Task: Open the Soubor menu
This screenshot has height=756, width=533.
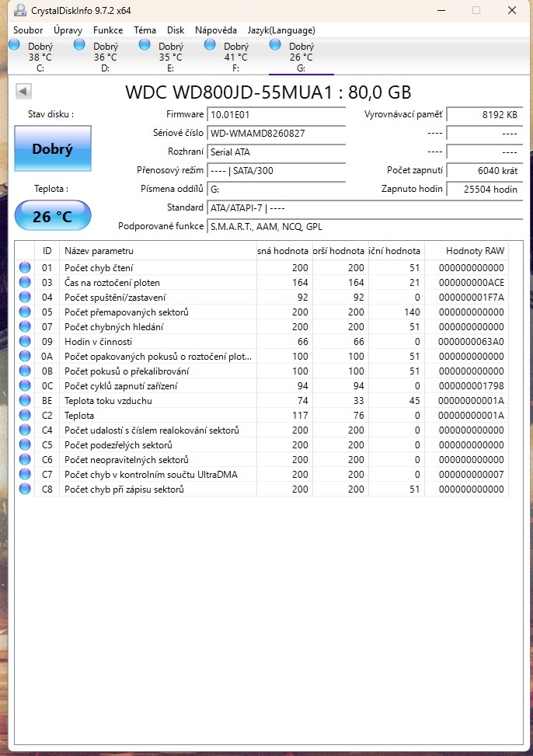Action: pyautogui.click(x=28, y=30)
